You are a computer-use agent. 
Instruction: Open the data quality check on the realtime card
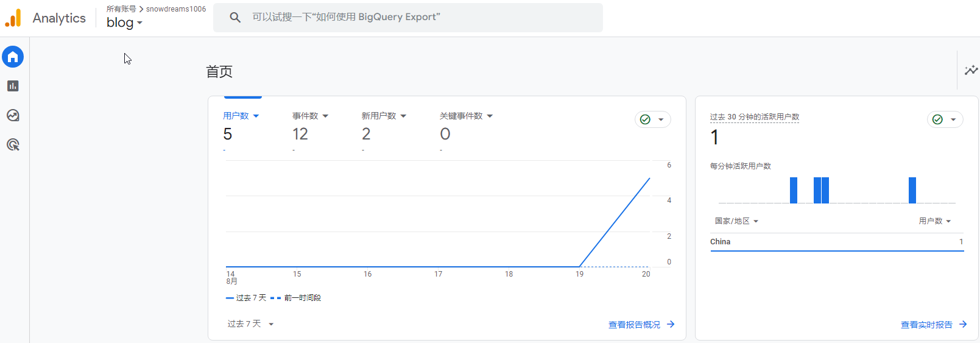point(945,119)
